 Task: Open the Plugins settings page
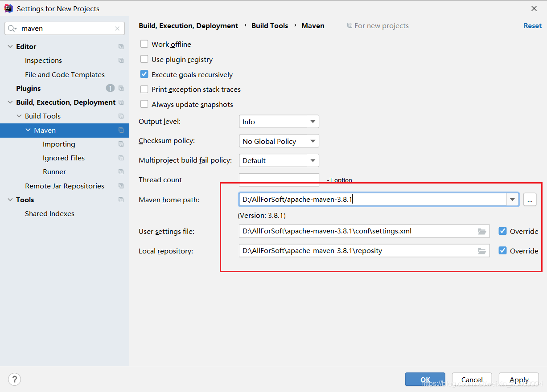click(28, 88)
